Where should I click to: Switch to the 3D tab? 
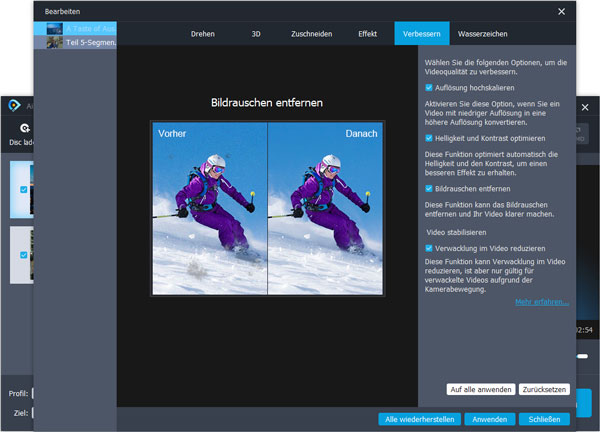click(256, 34)
